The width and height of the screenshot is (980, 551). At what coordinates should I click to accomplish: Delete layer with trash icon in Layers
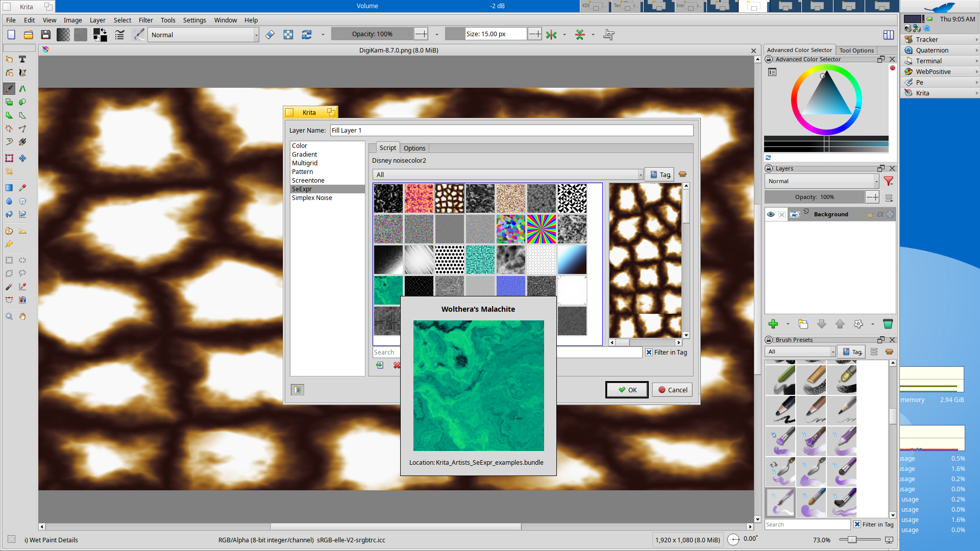[x=888, y=324]
